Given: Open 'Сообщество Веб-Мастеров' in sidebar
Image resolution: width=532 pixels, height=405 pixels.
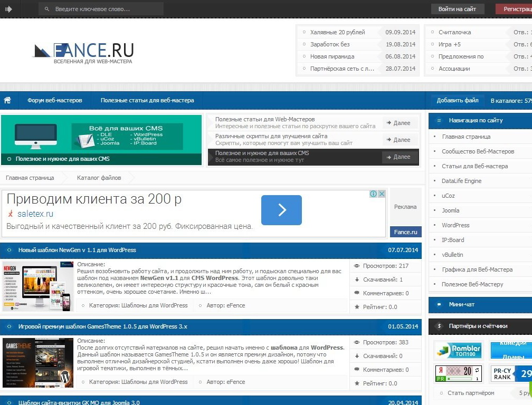Looking at the screenshot, I should click(x=478, y=151).
